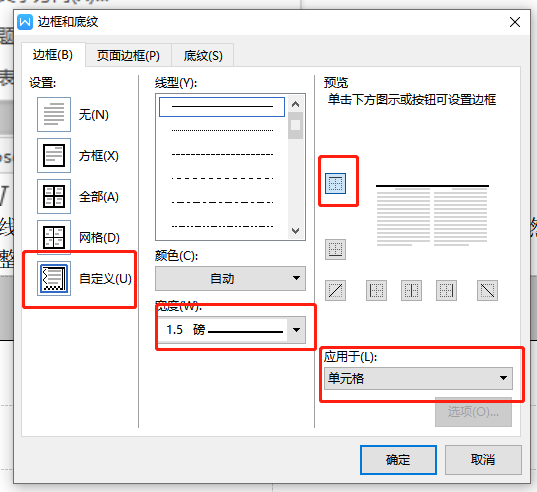Toggle the bottom border preview button

(335, 249)
